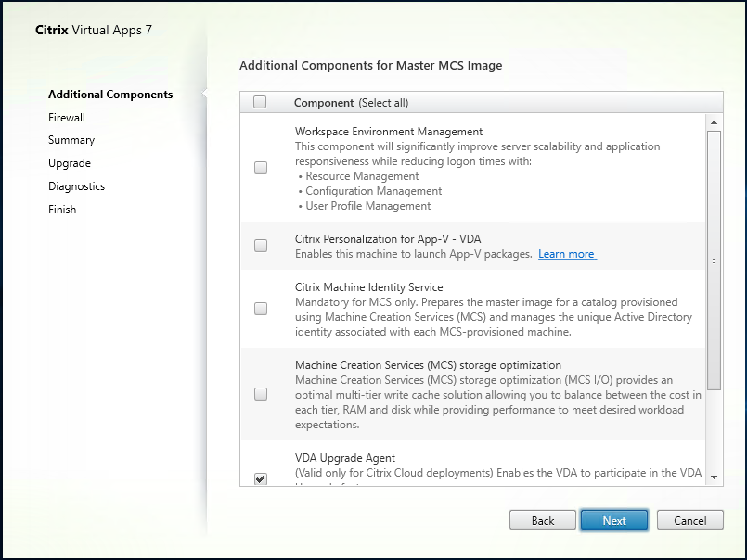The width and height of the screenshot is (747, 560).
Task: Click the Component (Select all) column header
Action: pos(351,103)
